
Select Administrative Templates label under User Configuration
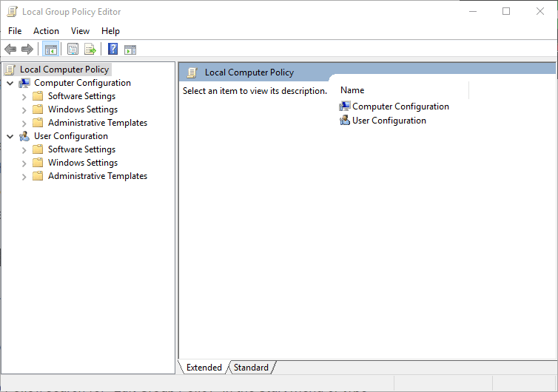tap(98, 176)
